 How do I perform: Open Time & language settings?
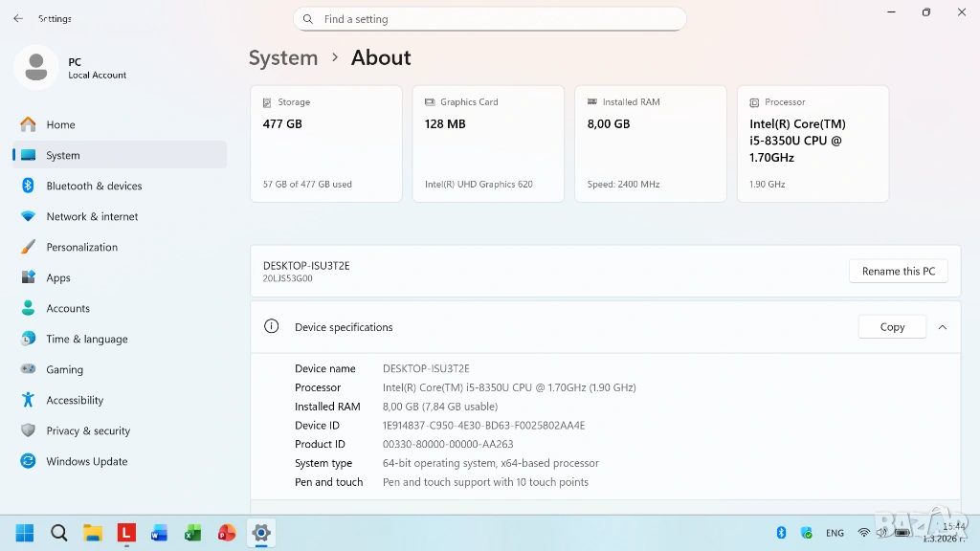point(86,339)
